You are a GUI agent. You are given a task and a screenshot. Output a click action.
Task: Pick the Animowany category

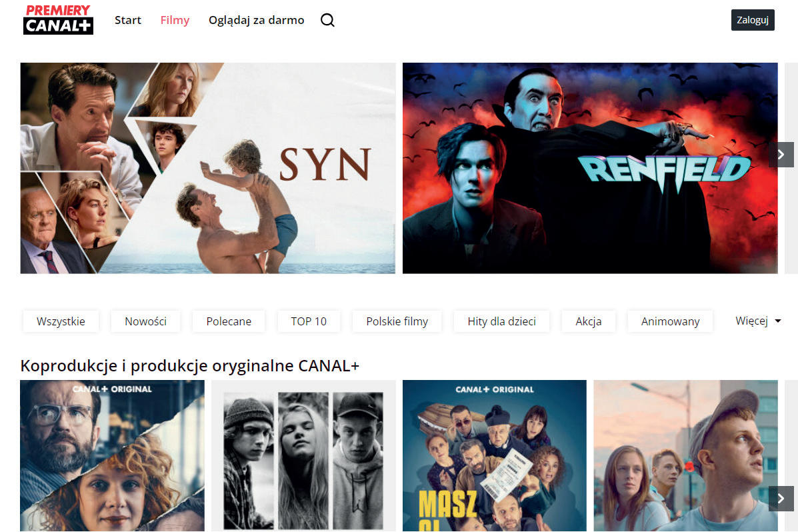tap(670, 321)
